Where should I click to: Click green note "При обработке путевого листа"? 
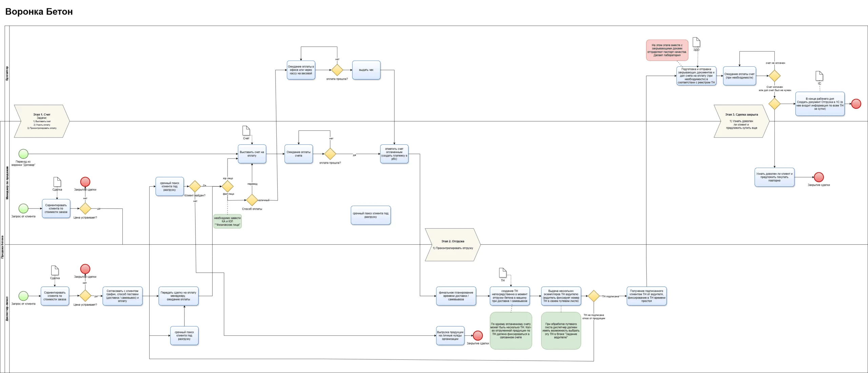(x=561, y=331)
